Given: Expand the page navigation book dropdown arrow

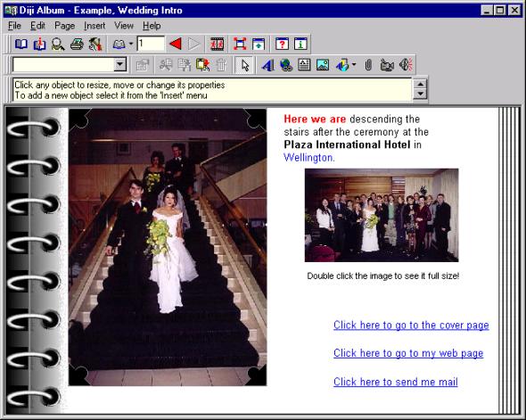Looking at the screenshot, I should pyautogui.click(x=131, y=44).
